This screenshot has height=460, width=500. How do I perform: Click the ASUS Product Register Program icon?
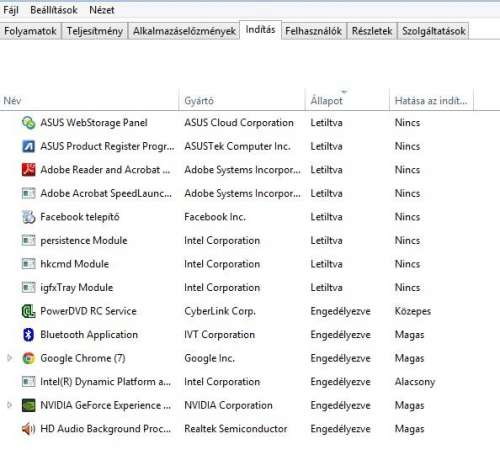(x=28, y=146)
